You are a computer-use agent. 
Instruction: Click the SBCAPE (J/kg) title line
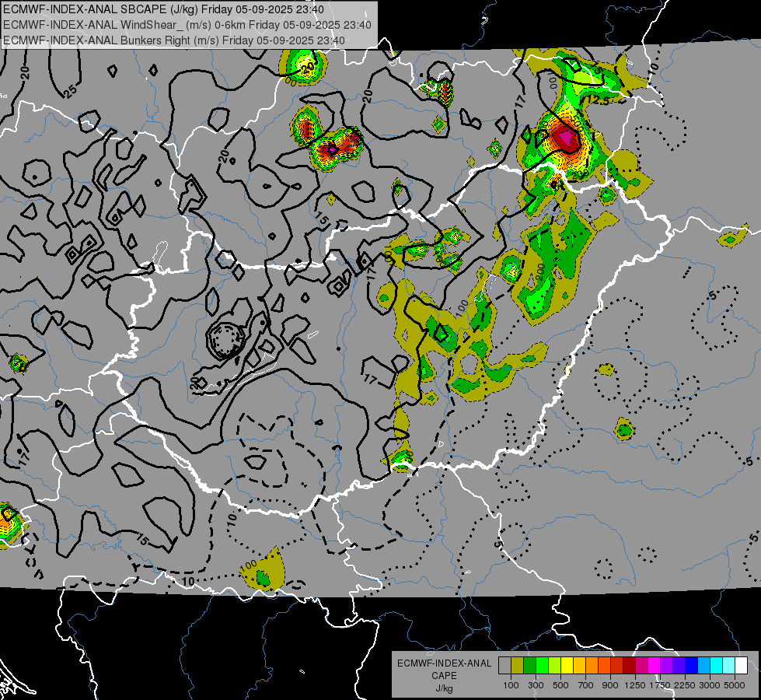click(x=163, y=9)
